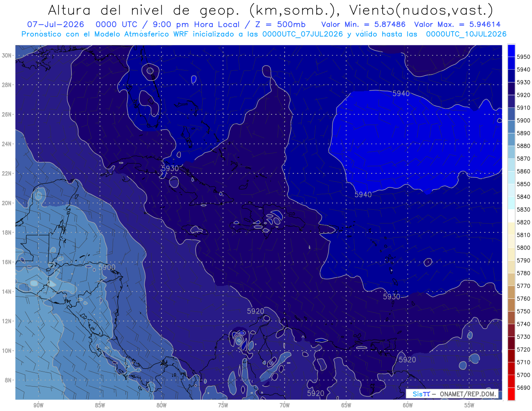Click the '5950' legend value
532x411 pixels.
tap(524, 56)
